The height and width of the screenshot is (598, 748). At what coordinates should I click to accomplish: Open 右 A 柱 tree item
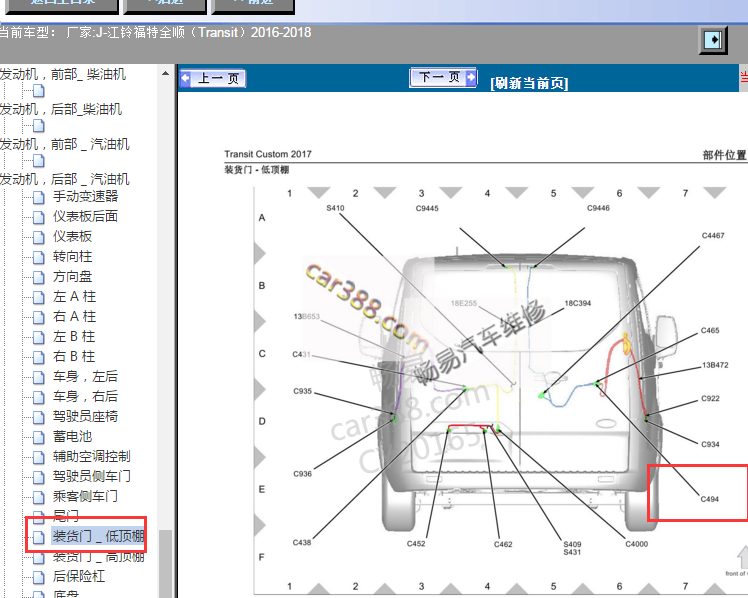click(74, 317)
